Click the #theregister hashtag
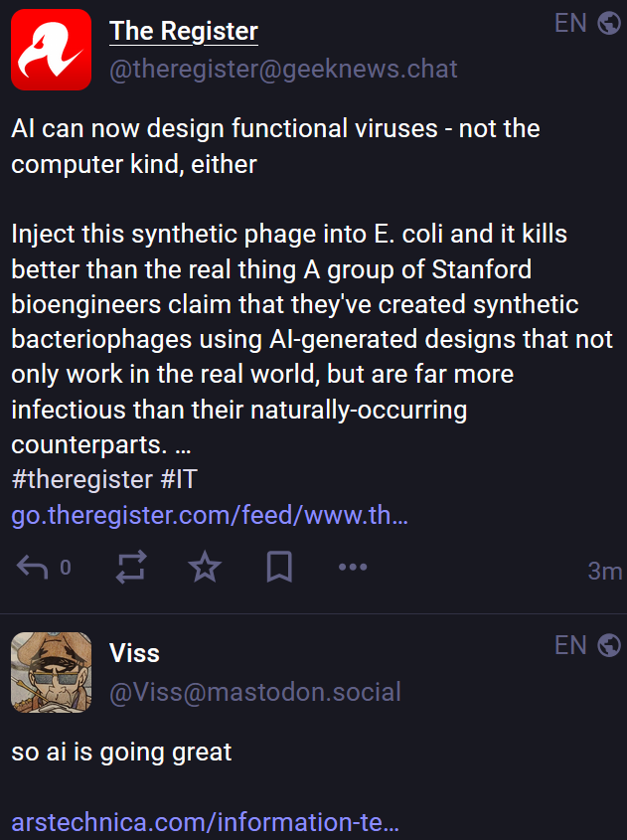This screenshot has width=627, height=840. coord(81,479)
